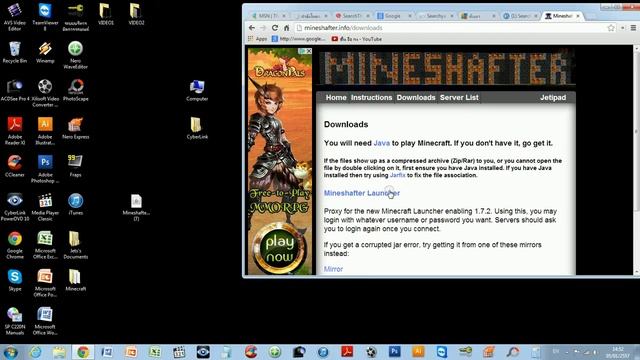Screen dimensions: 640x360
Task: Select the Adobe Photoshop desktop icon
Action: click(45, 169)
